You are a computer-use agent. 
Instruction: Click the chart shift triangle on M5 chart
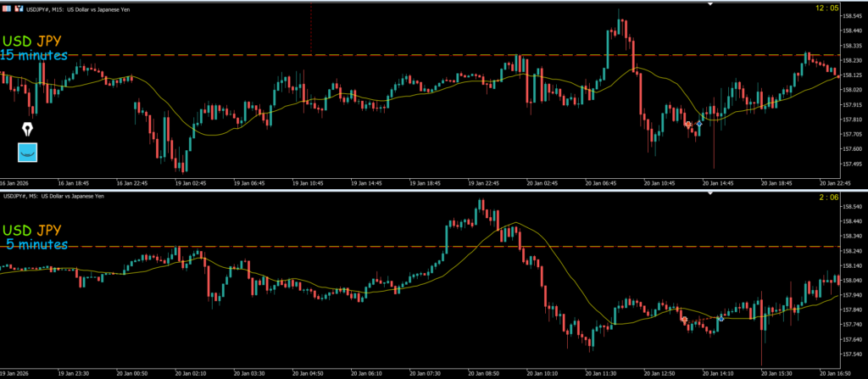coord(710,195)
